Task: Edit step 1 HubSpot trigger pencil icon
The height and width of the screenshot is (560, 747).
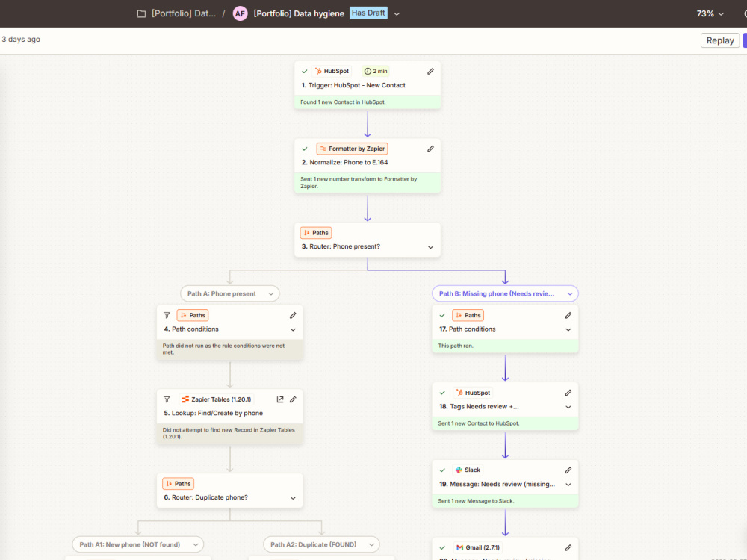Action: click(x=430, y=72)
